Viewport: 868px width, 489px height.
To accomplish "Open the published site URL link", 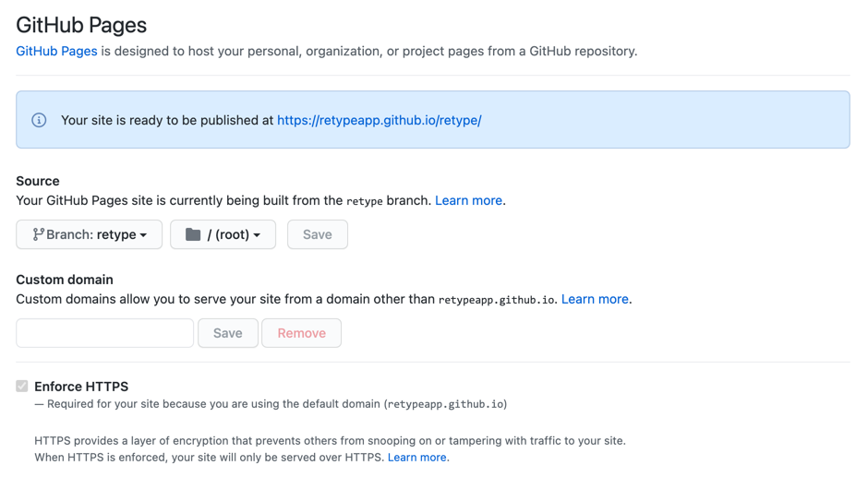I will [379, 120].
